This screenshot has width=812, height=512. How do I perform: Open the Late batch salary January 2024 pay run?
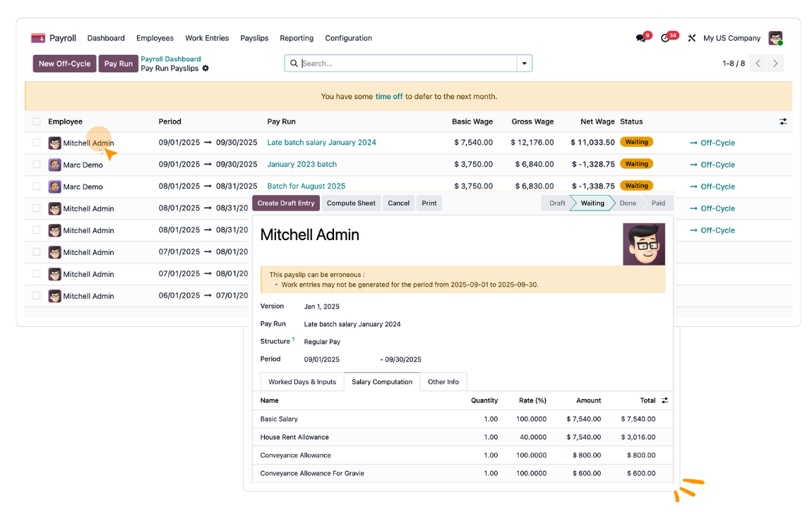click(x=321, y=142)
